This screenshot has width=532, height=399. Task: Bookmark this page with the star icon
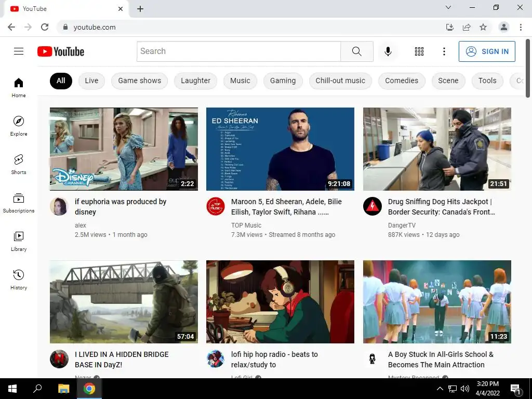pyautogui.click(x=483, y=27)
